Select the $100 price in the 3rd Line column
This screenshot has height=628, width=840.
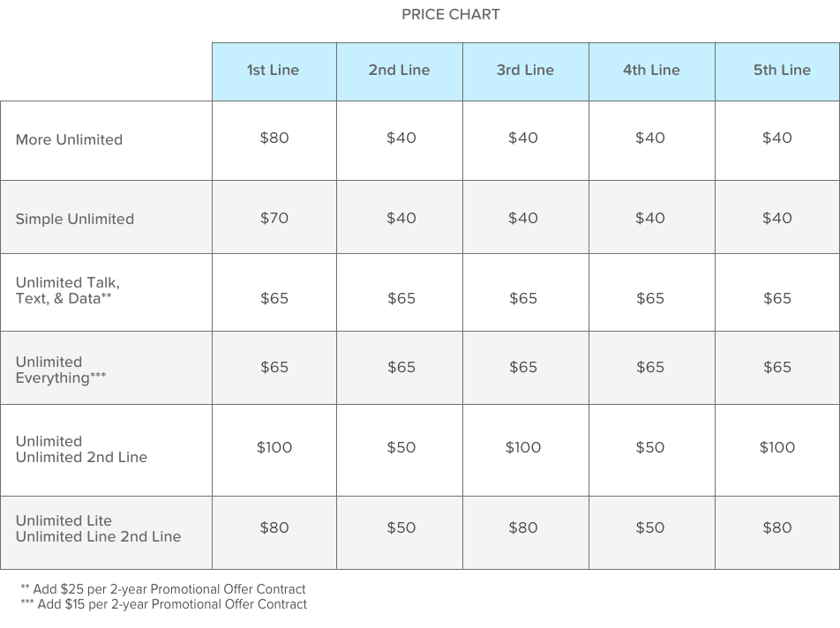coord(523,447)
